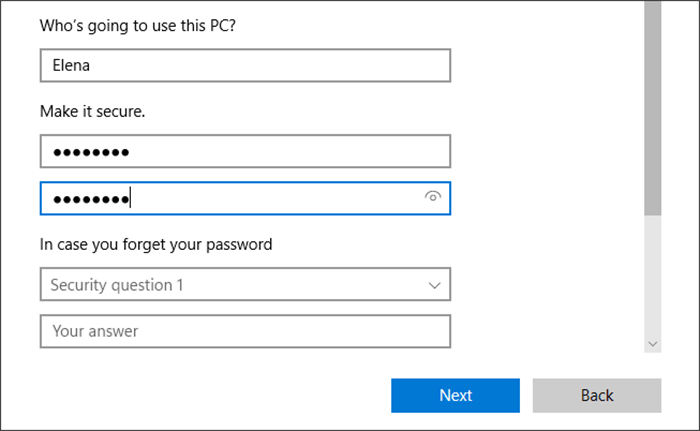
Task: Click the vertical scrollbar thumb
Action: [x=653, y=110]
